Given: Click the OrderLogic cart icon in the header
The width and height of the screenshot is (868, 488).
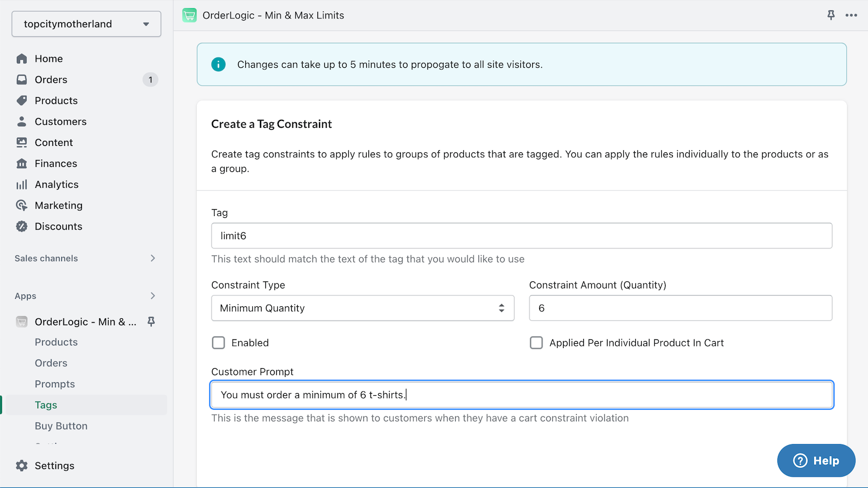Looking at the screenshot, I should coord(189,15).
